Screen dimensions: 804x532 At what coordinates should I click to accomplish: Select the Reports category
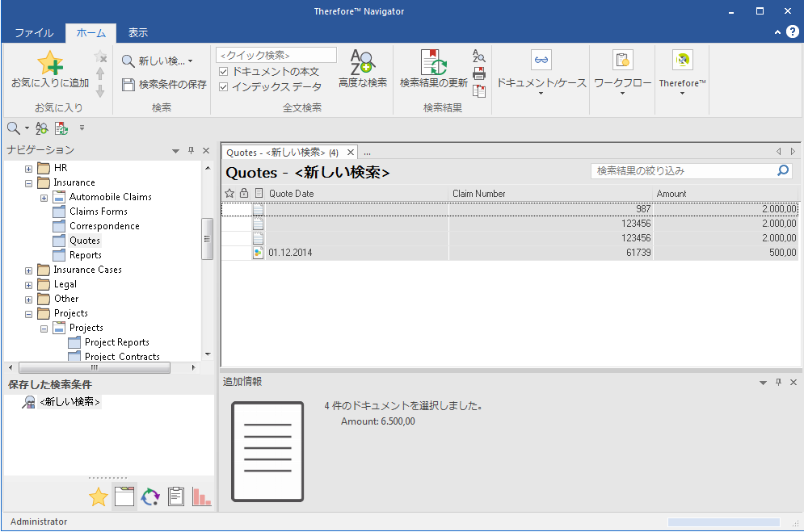coord(86,255)
